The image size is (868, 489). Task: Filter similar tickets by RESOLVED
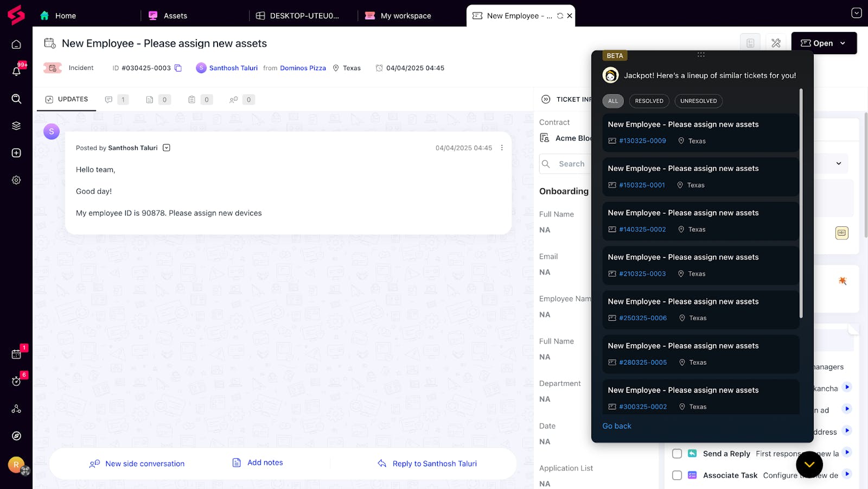[649, 101]
